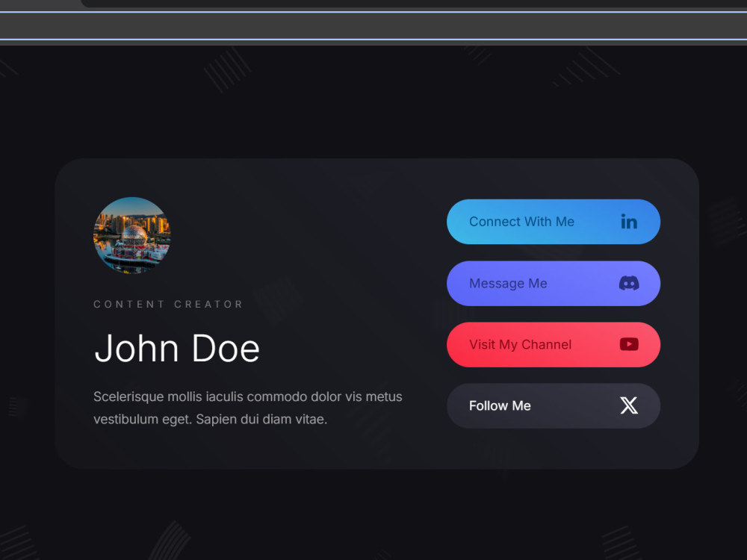
Task: Click the Scelerisque mollis description paragraph
Action: 248,408
